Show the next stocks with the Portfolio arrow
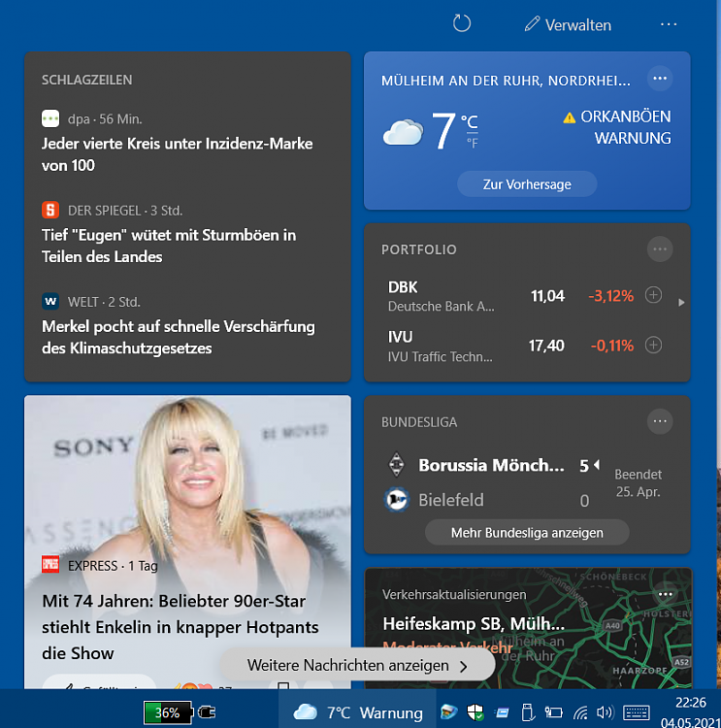The width and height of the screenshot is (721, 728). pos(681,303)
